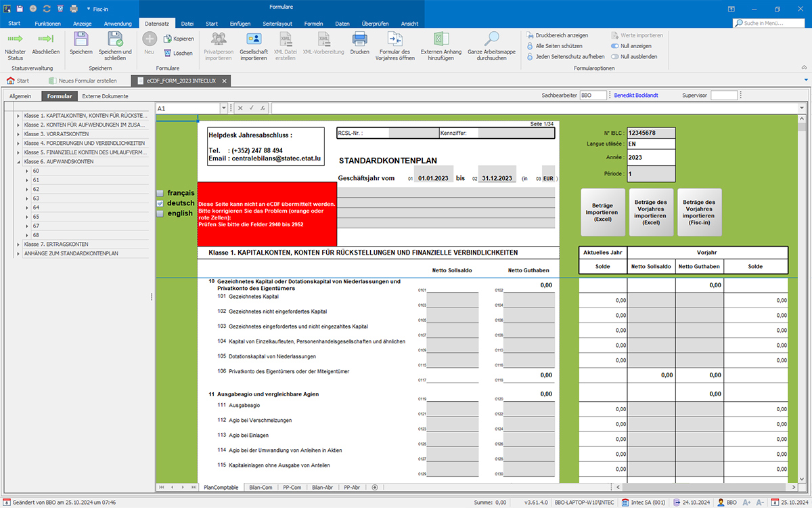Open the Seitenlayout ribbon tab
Image resolution: width=812 pixels, height=508 pixels.
277,24
